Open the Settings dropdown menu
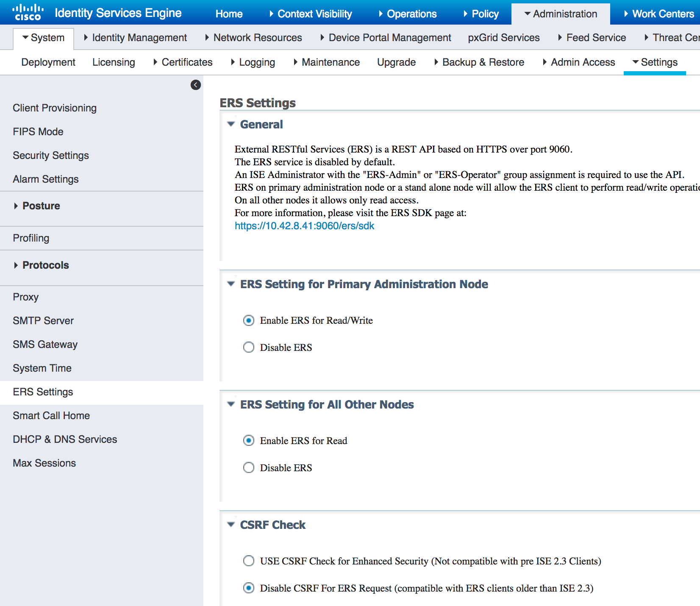Viewport: 700px width, 606px height. click(x=655, y=62)
